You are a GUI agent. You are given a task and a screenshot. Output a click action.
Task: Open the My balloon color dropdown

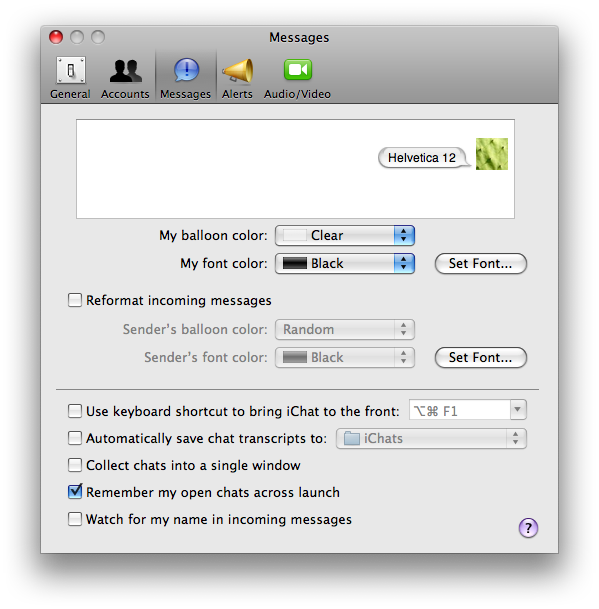tap(345, 235)
